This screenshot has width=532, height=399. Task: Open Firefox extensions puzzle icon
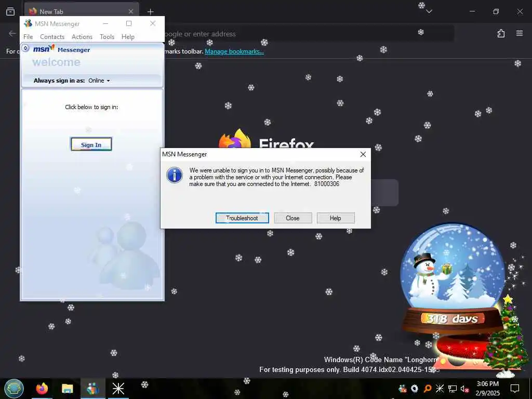point(501,33)
